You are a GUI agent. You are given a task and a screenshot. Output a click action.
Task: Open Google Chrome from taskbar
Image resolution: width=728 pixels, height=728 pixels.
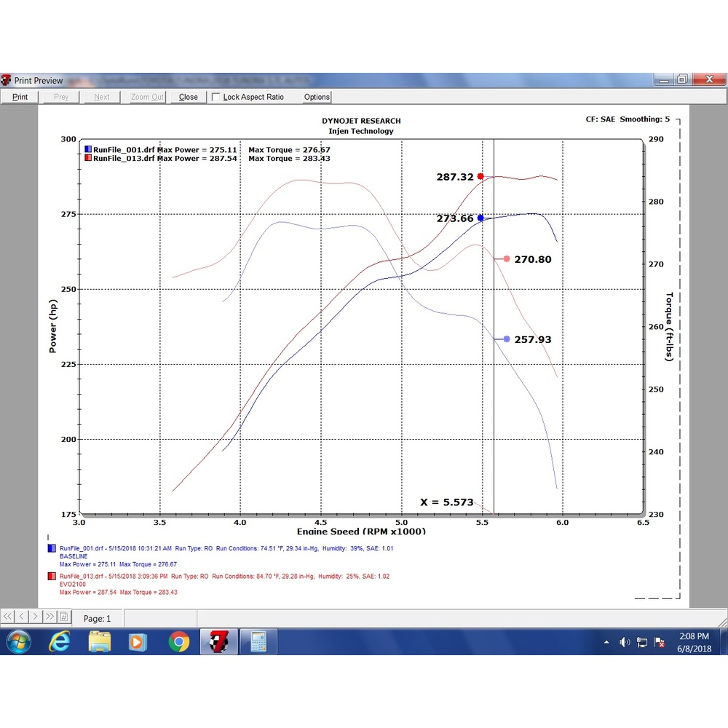(179, 642)
